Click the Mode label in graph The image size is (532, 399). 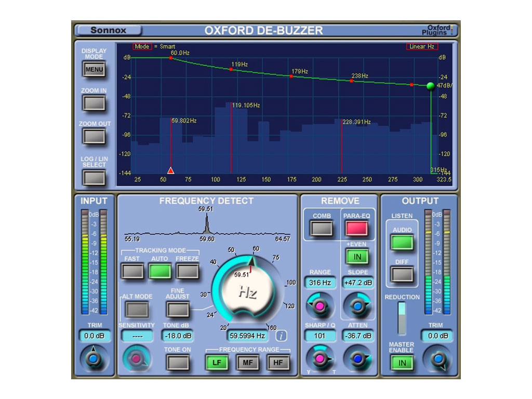click(142, 46)
